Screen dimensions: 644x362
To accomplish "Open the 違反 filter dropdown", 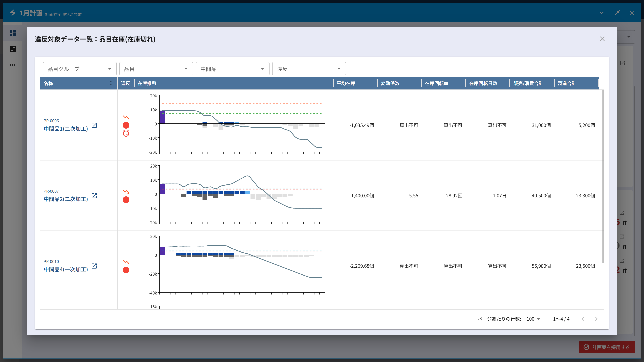I will tap(309, 69).
